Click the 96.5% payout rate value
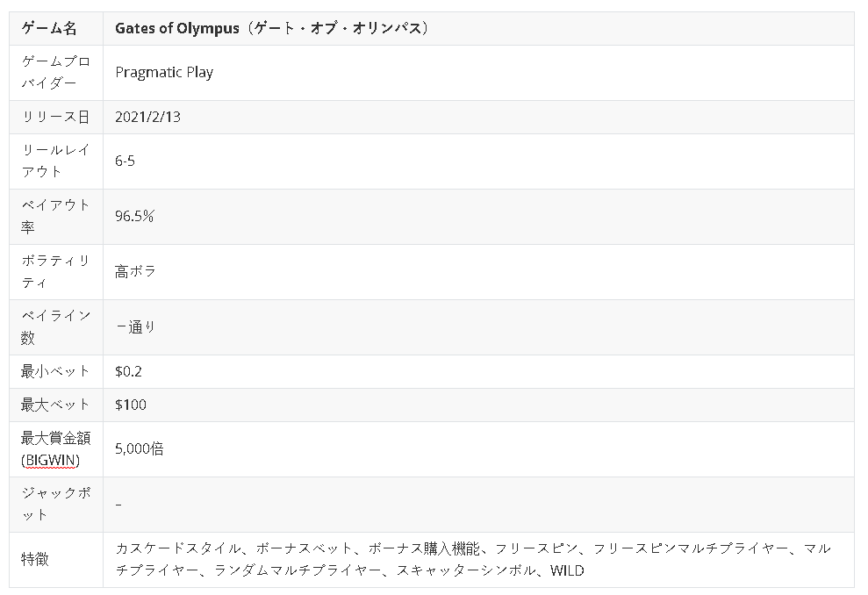The width and height of the screenshot is (868, 595). pos(134,217)
